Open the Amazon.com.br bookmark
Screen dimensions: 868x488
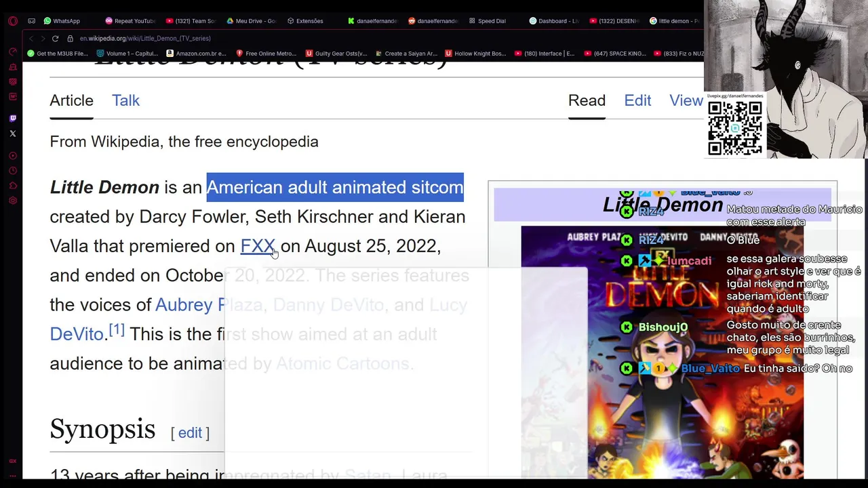[196, 54]
